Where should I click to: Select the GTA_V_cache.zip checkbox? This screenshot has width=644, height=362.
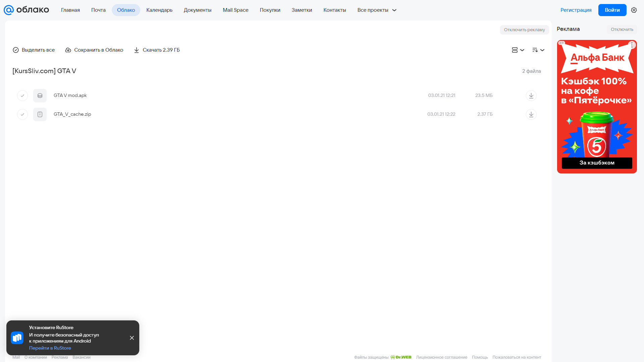tap(22, 114)
